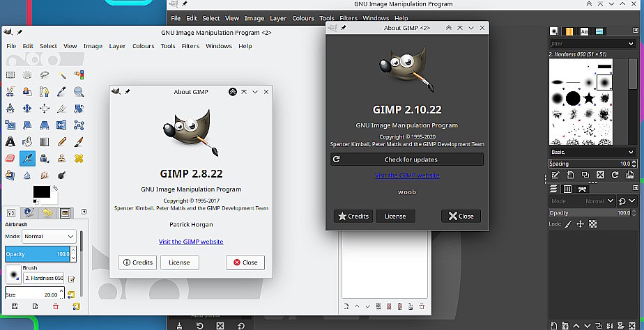Toggle lock position and size icon
Viewport: 644px width, 330px height.
(581, 224)
